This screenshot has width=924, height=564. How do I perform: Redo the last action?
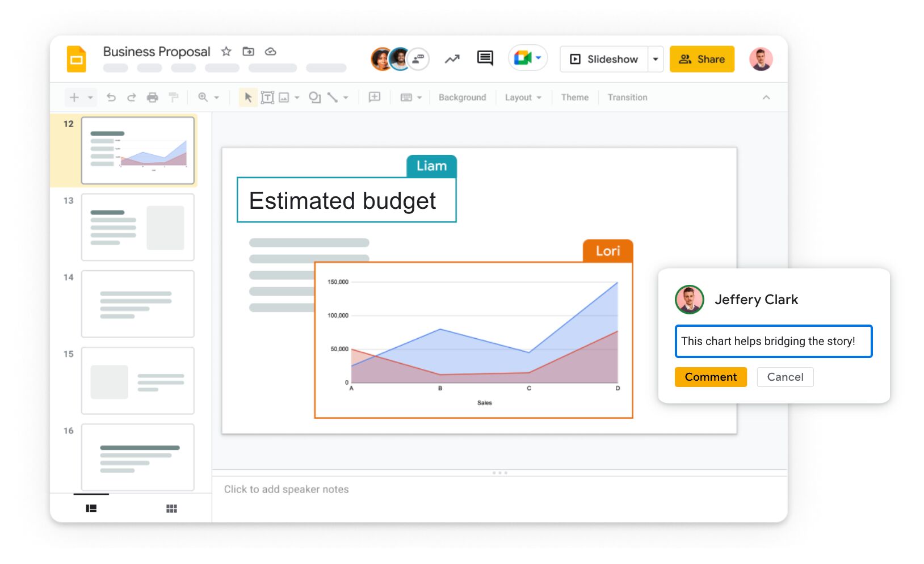click(x=132, y=97)
